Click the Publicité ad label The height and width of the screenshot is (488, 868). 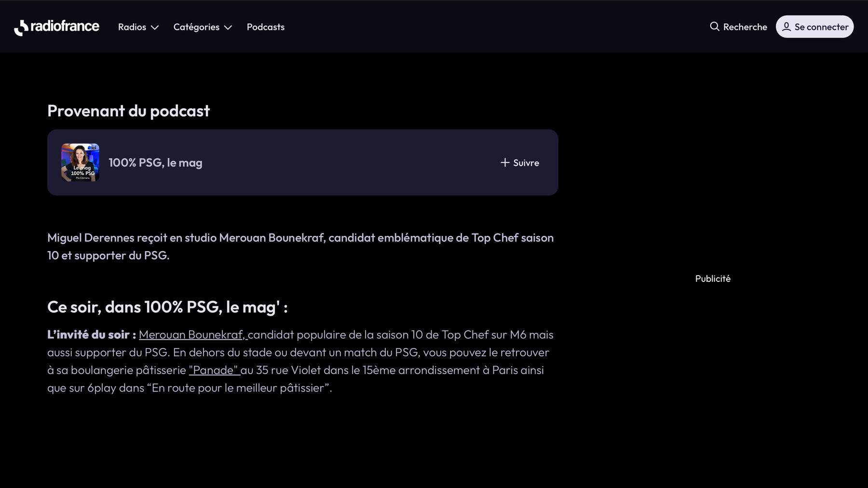[x=712, y=279]
